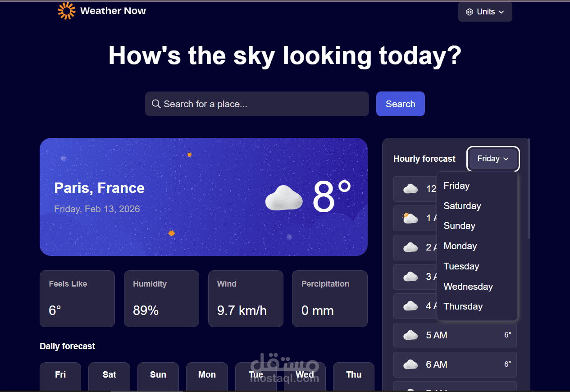Click the cloud icon beside the 8° temperature
570x392 pixels.
pos(283,197)
